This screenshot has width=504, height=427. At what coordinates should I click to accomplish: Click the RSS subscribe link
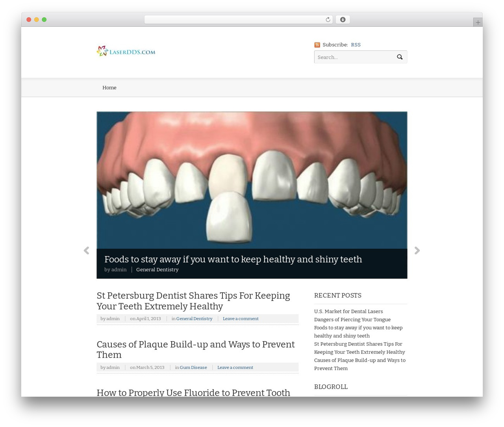click(356, 45)
